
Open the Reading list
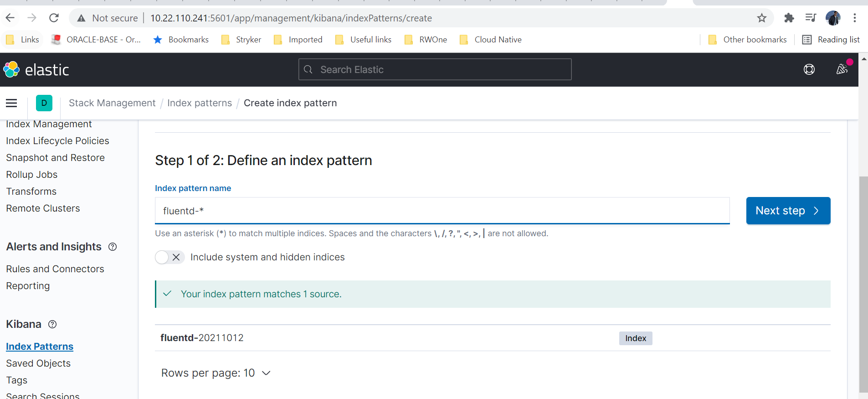[831, 40]
